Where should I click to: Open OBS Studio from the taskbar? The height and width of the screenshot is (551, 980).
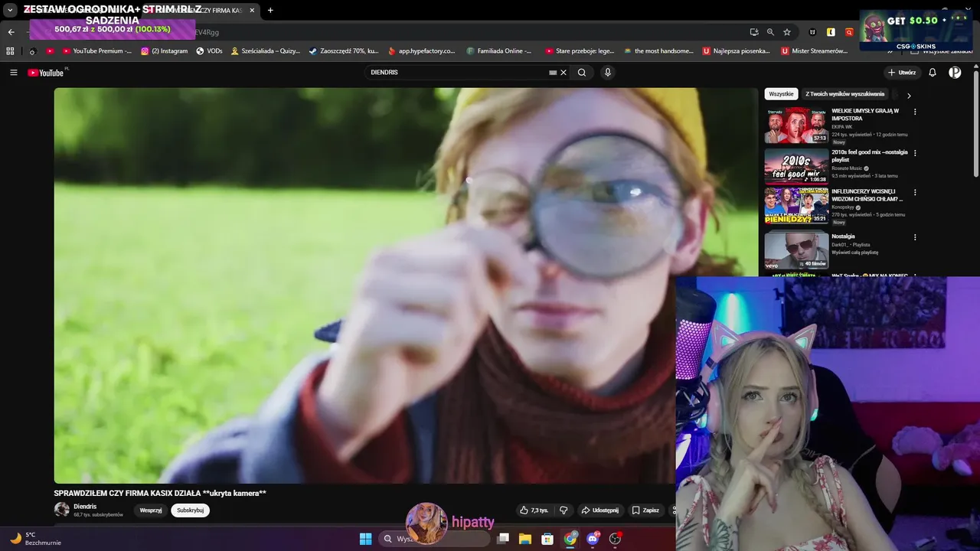[x=615, y=539]
